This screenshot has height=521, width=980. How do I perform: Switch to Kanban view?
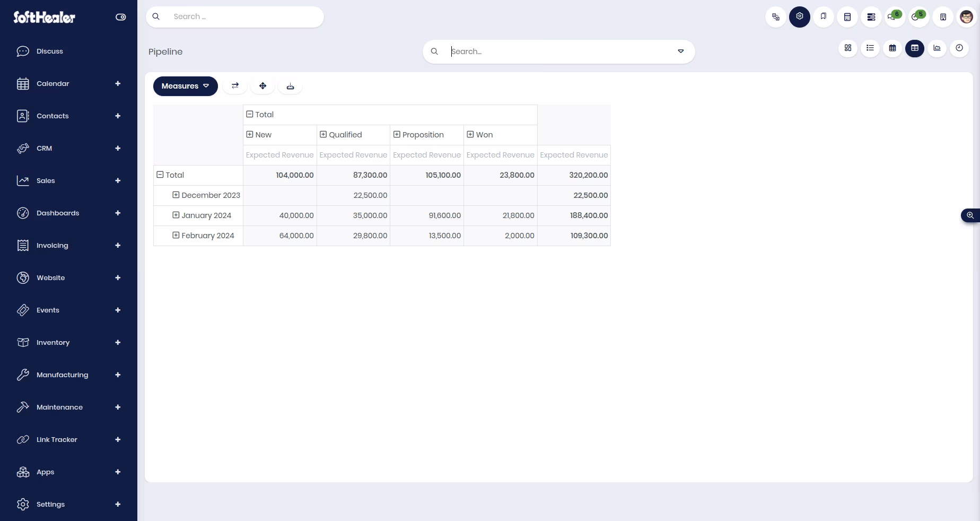(x=848, y=48)
